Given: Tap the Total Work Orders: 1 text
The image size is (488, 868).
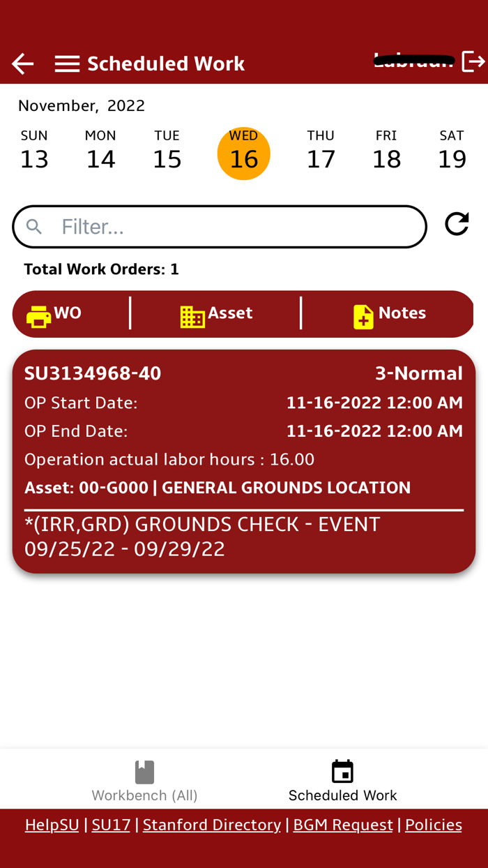Looking at the screenshot, I should click(x=102, y=269).
